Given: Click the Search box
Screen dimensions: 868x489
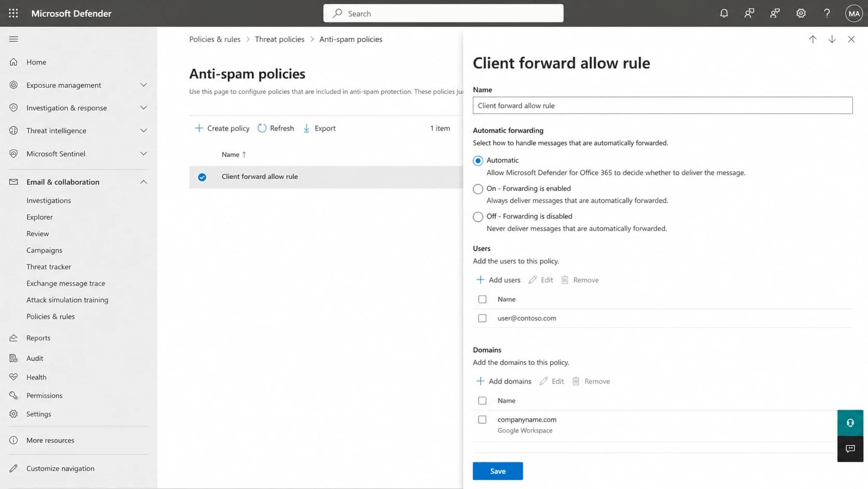Looking at the screenshot, I should click(x=443, y=14).
